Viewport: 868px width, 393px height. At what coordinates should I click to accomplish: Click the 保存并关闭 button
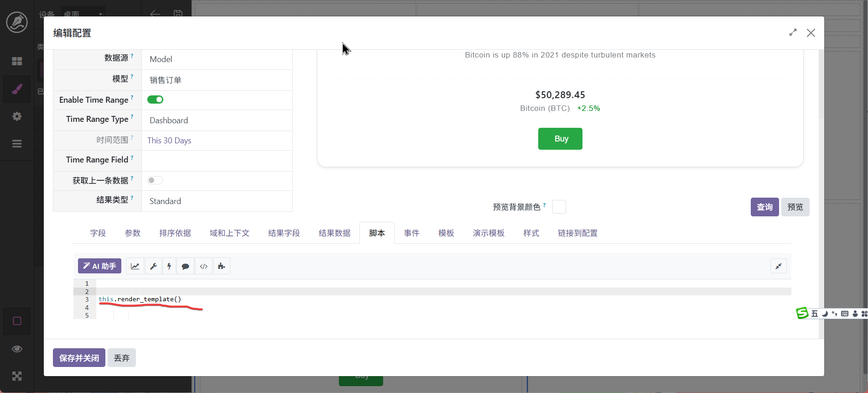79,358
